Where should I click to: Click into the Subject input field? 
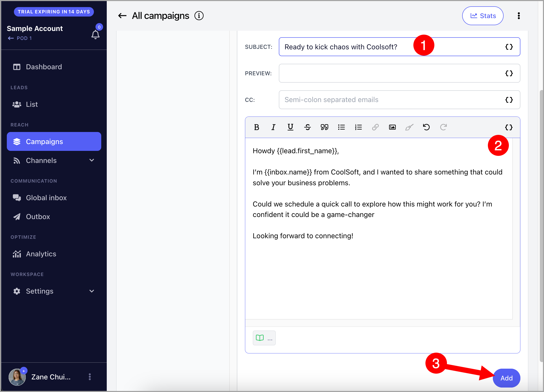399,47
